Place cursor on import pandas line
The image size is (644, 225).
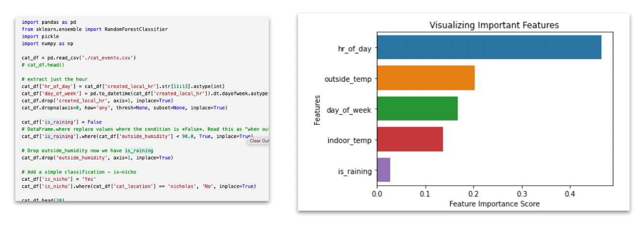tap(49, 22)
